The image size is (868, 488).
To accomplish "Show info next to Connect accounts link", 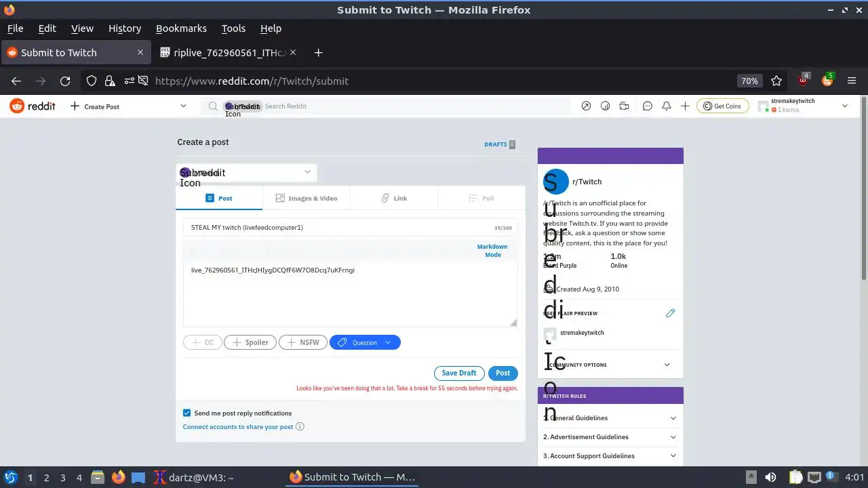I will click(300, 426).
